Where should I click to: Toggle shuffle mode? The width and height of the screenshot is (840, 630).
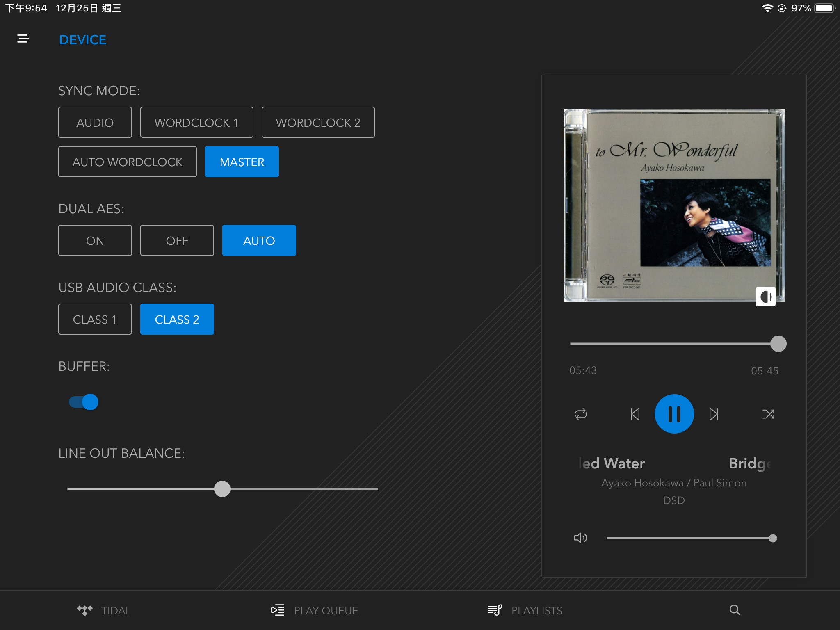tap(768, 414)
